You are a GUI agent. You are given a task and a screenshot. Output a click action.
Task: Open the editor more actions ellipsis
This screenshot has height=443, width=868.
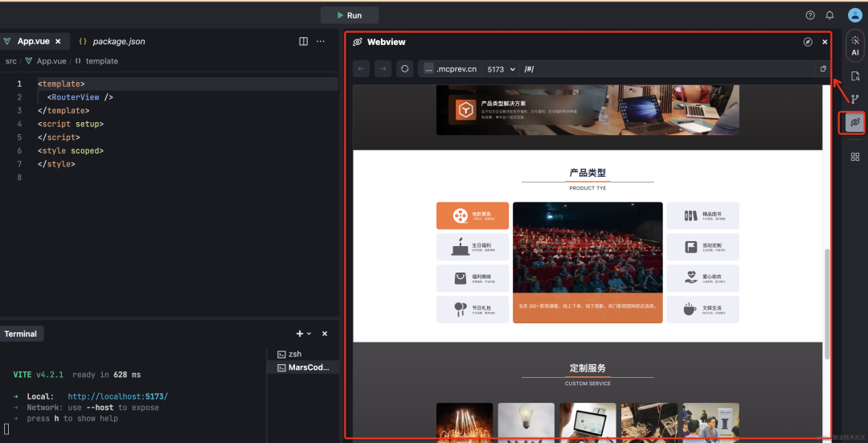pyautogui.click(x=321, y=42)
